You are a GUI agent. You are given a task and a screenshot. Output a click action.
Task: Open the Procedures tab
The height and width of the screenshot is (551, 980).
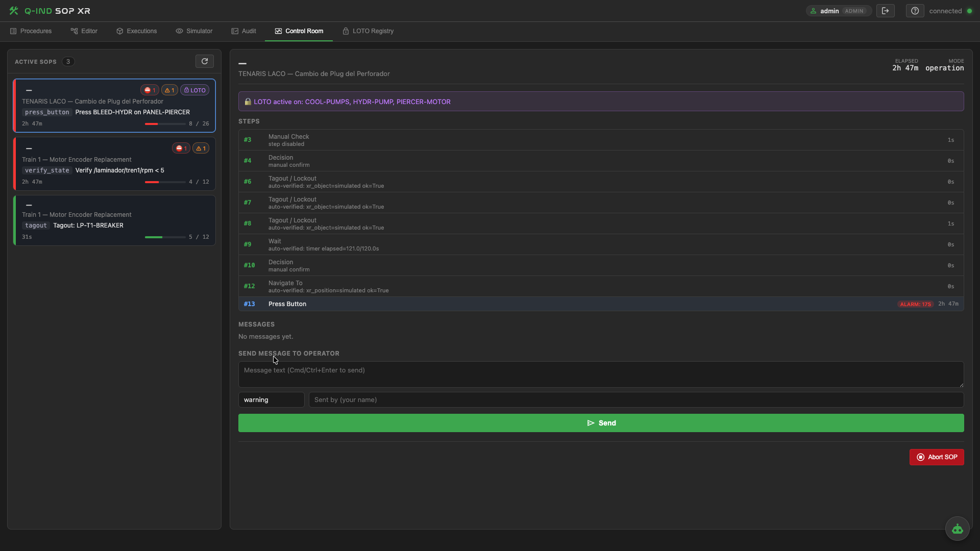point(31,31)
